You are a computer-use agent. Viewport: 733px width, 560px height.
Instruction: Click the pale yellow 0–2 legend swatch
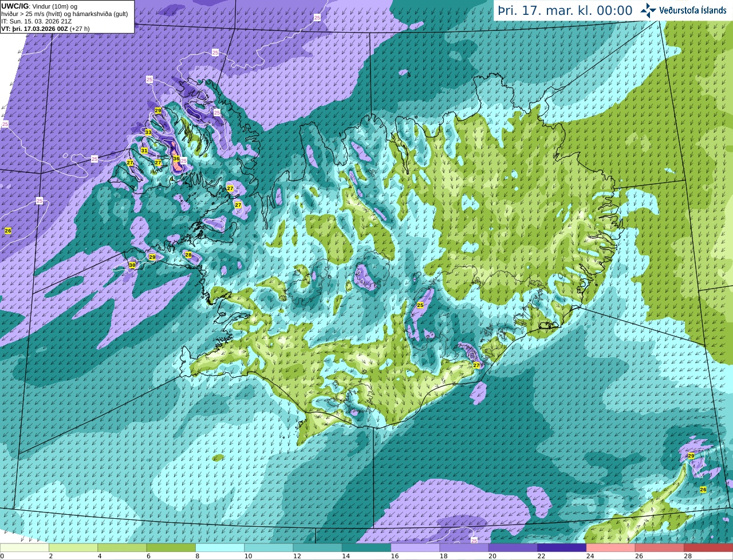[24, 548]
